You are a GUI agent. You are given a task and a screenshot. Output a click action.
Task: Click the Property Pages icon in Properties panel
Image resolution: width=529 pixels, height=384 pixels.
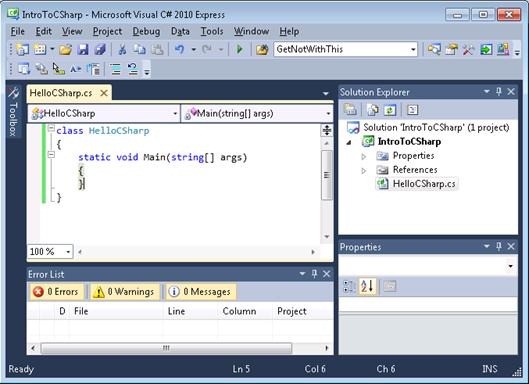click(389, 286)
